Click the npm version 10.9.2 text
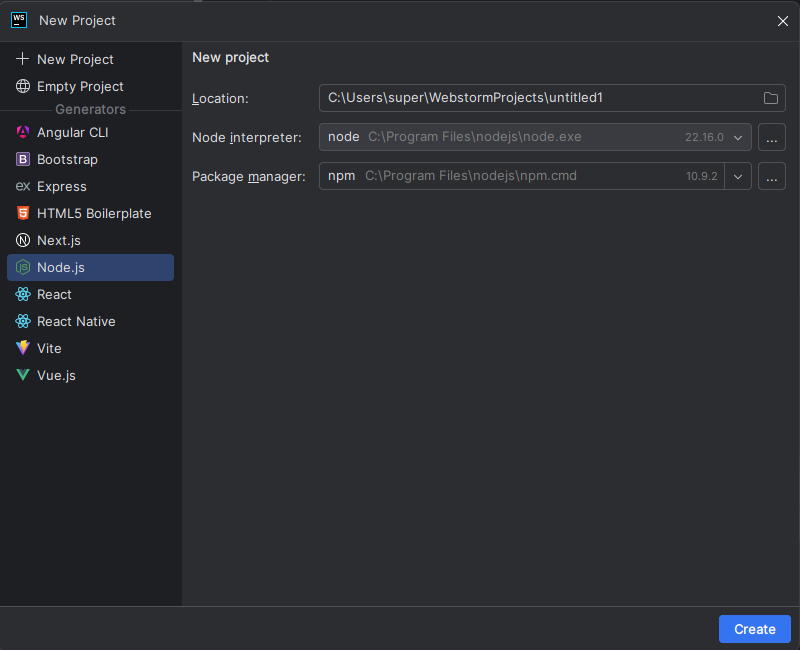 [702, 177]
